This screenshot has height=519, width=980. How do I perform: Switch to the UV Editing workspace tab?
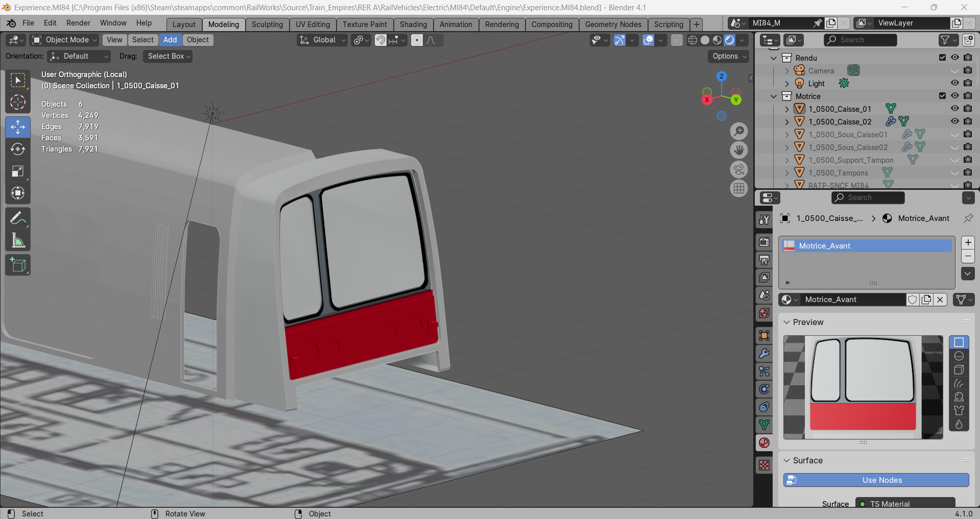click(x=313, y=24)
